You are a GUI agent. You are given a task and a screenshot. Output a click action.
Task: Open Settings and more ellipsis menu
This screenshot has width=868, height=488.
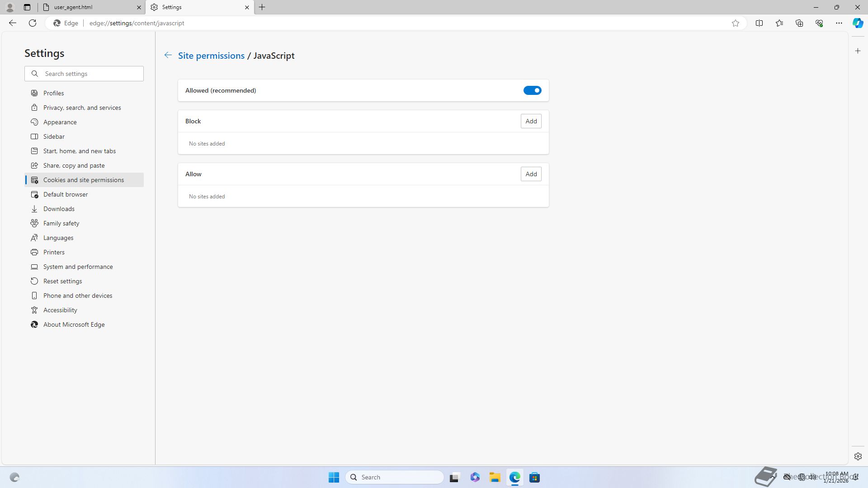pyautogui.click(x=839, y=23)
